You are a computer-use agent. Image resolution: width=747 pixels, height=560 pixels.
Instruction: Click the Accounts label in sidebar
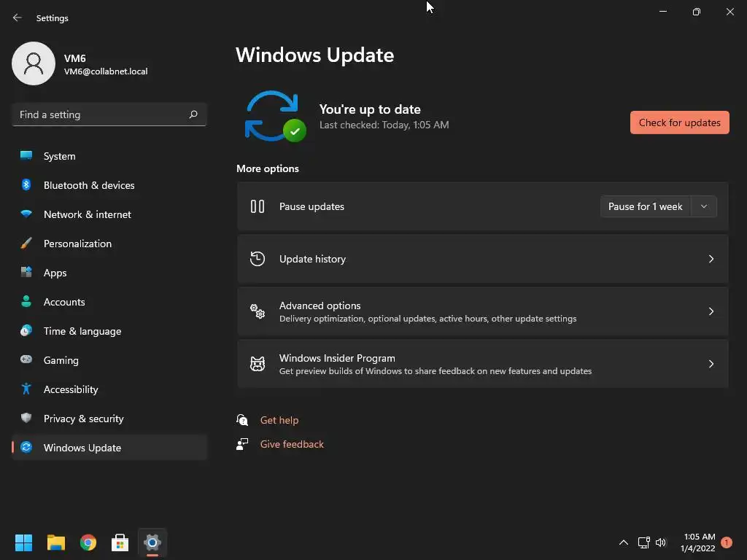click(64, 301)
